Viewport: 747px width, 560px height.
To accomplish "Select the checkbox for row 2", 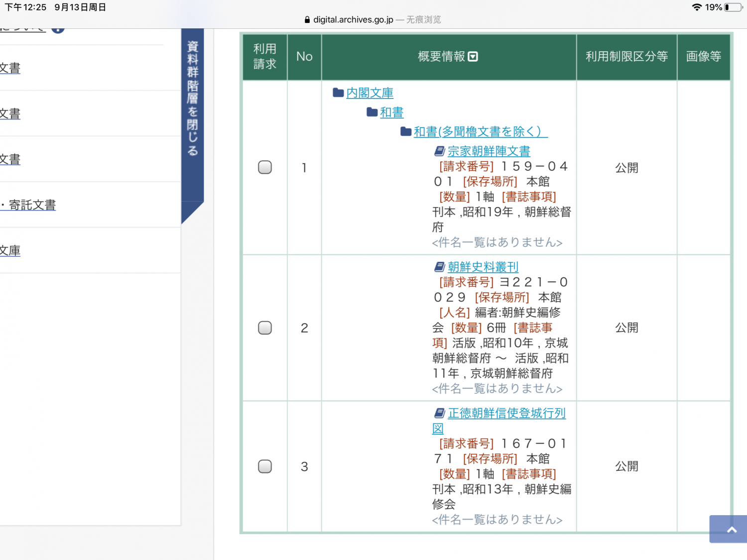I will coord(265,328).
